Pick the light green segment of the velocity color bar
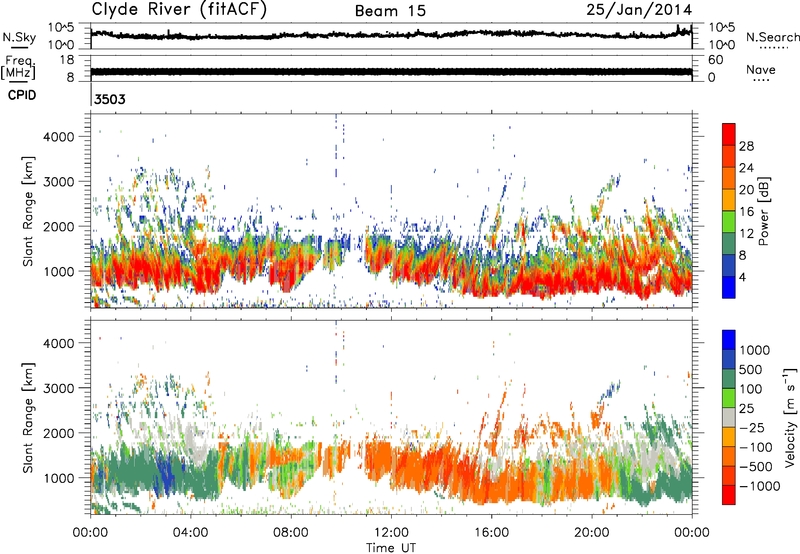The image size is (800, 554). [729, 398]
